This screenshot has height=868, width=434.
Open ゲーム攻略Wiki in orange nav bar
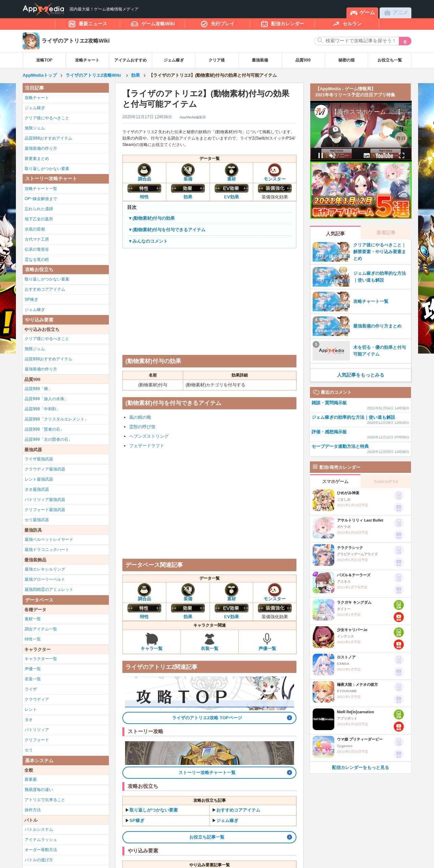pyautogui.click(x=153, y=24)
